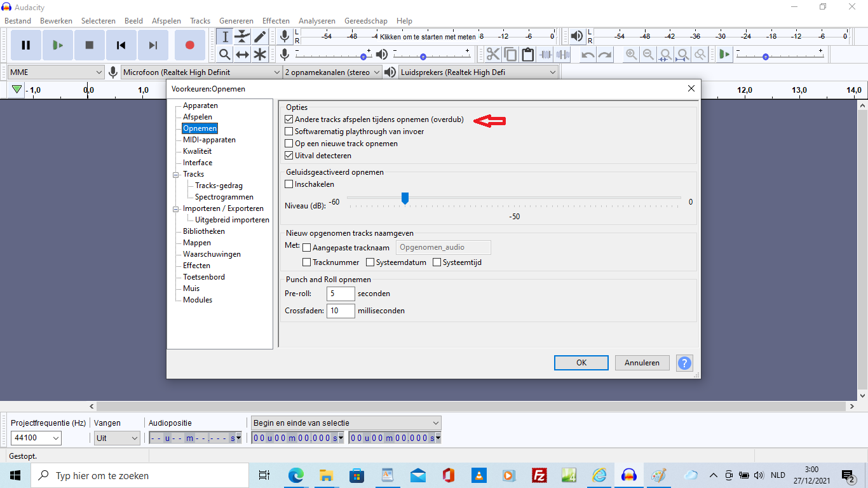Open the 2 opnamekanalen dropdown
868x488 pixels.
[x=333, y=72]
